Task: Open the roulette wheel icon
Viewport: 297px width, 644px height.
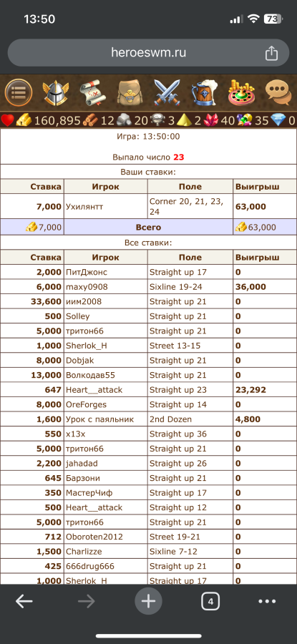Action: coord(241,93)
